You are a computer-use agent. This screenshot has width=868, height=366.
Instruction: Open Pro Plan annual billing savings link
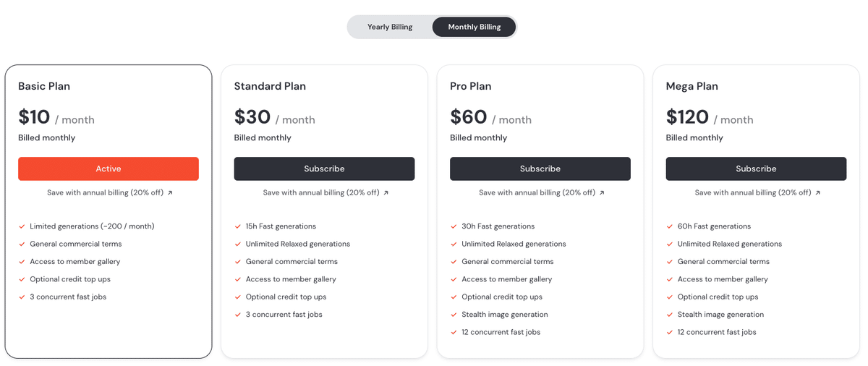point(537,193)
